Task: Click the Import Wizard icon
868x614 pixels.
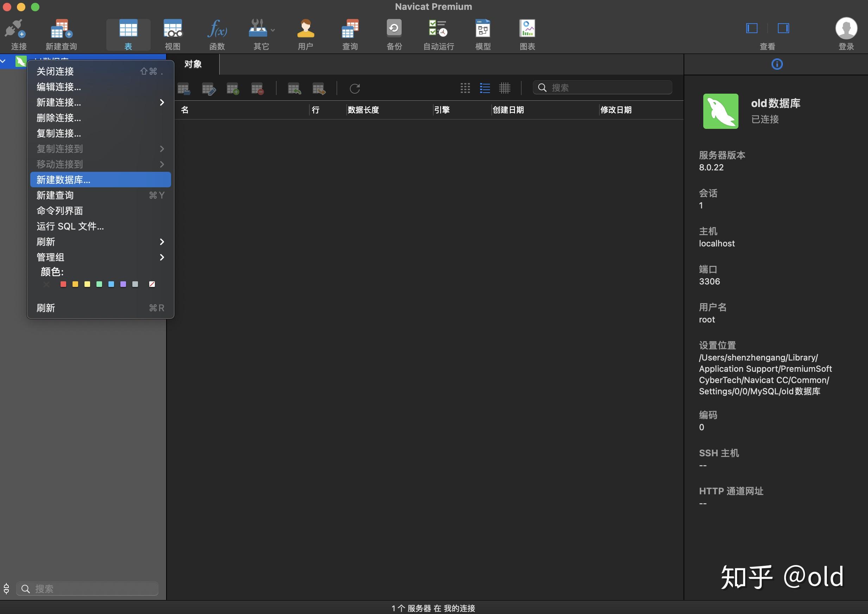Action: pos(294,89)
